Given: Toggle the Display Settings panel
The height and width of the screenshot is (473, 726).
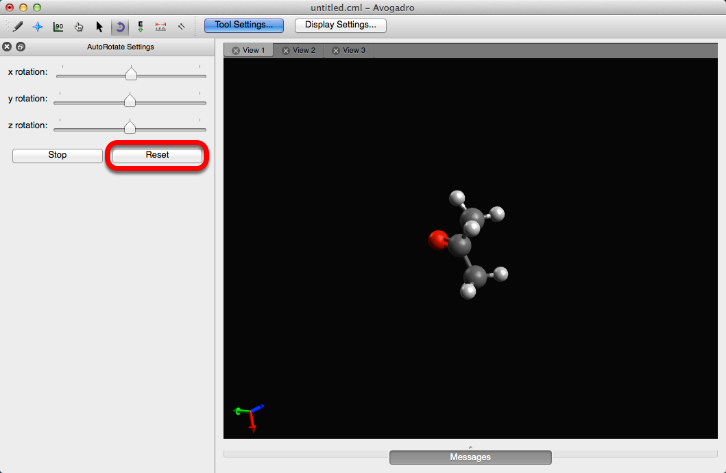Looking at the screenshot, I should click(x=340, y=25).
